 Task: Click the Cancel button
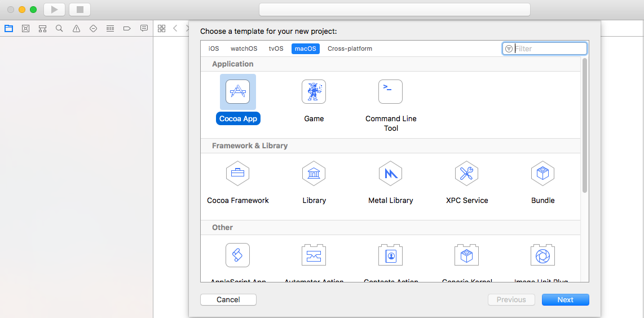tap(228, 299)
